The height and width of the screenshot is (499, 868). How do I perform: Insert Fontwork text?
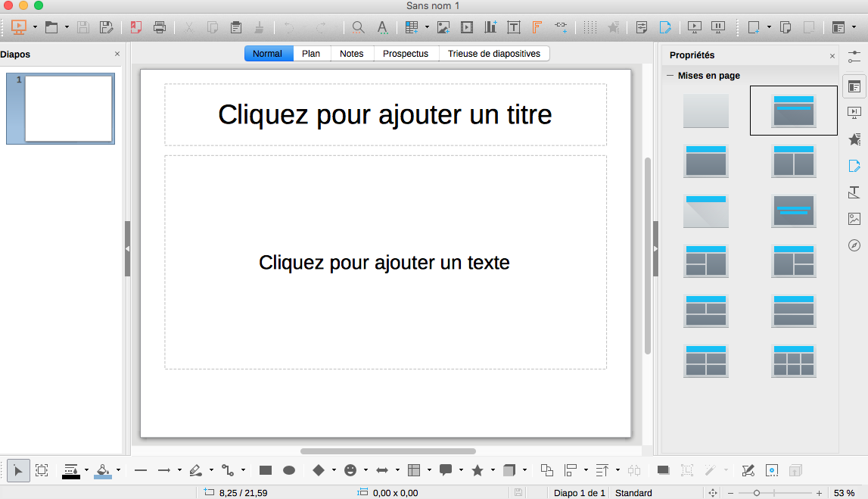[x=537, y=27]
